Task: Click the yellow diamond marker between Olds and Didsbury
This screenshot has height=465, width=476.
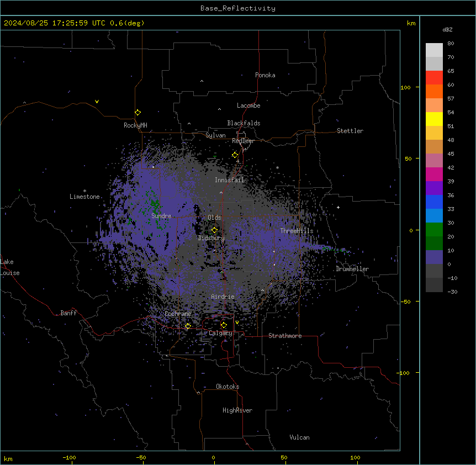Action: pos(214,230)
